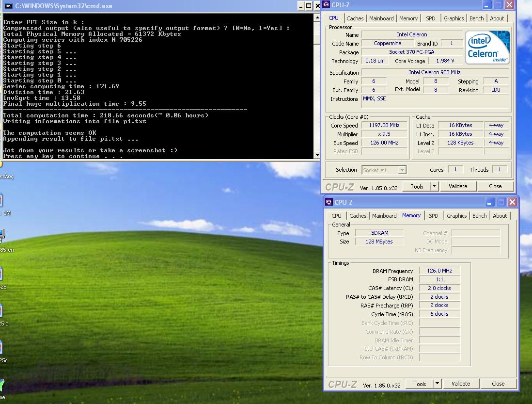Click the CAS# Latency value 2.0 clocks
The height and width of the screenshot is (404, 532).
(x=439, y=288)
